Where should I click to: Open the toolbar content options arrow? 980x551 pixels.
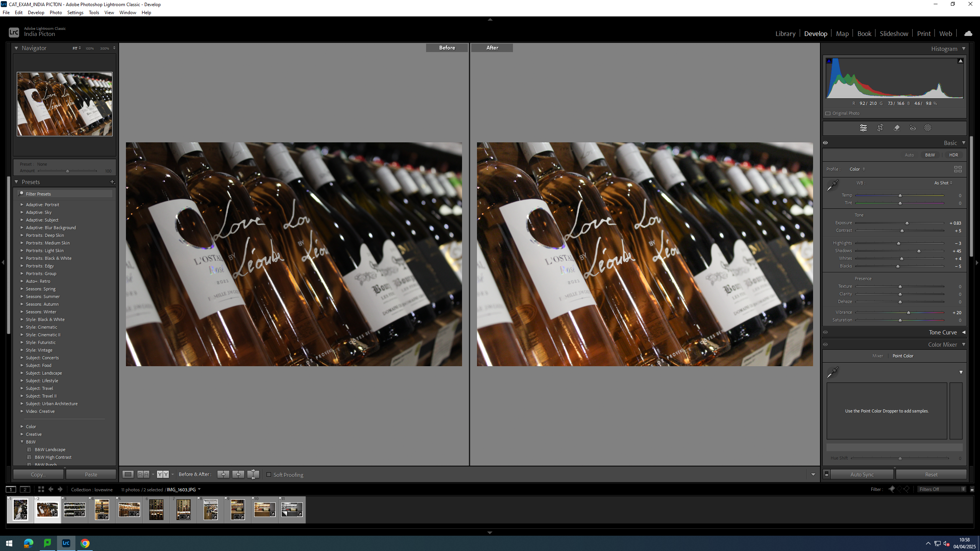pos(813,475)
